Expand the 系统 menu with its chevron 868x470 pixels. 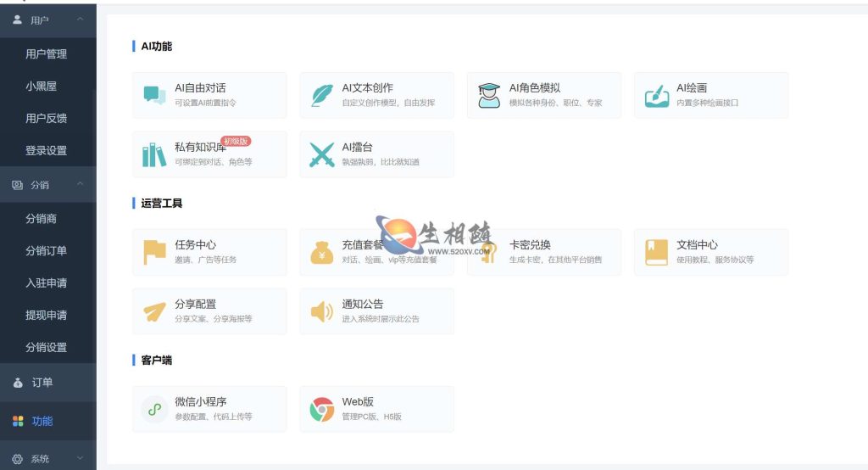point(81,458)
